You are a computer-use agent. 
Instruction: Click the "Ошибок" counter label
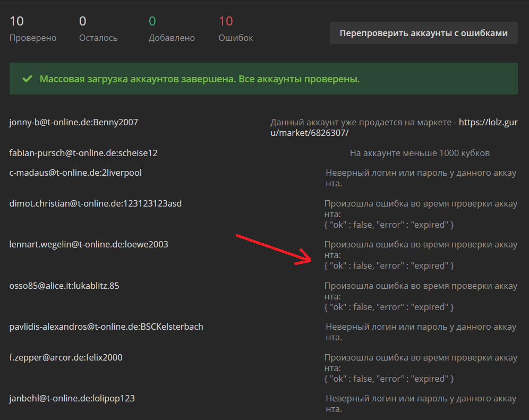pos(236,38)
